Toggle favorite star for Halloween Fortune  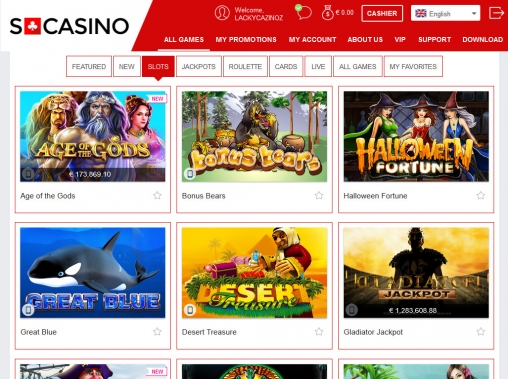(x=481, y=195)
